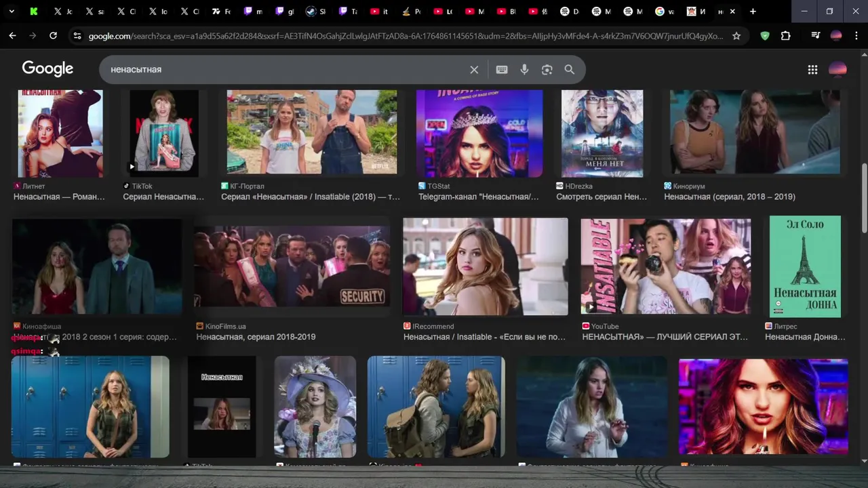Open the girl in purple hat image
The height and width of the screenshot is (488, 868).
point(315,407)
